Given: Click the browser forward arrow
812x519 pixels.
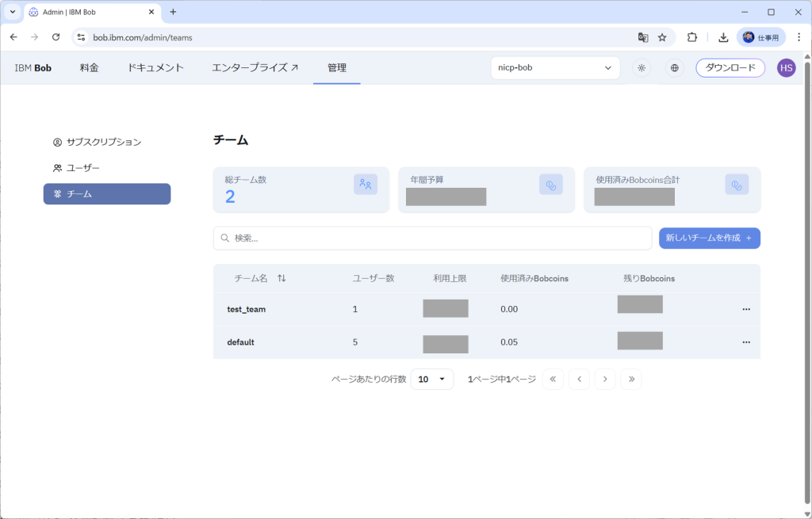Looking at the screenshot, I should point(35,37).
